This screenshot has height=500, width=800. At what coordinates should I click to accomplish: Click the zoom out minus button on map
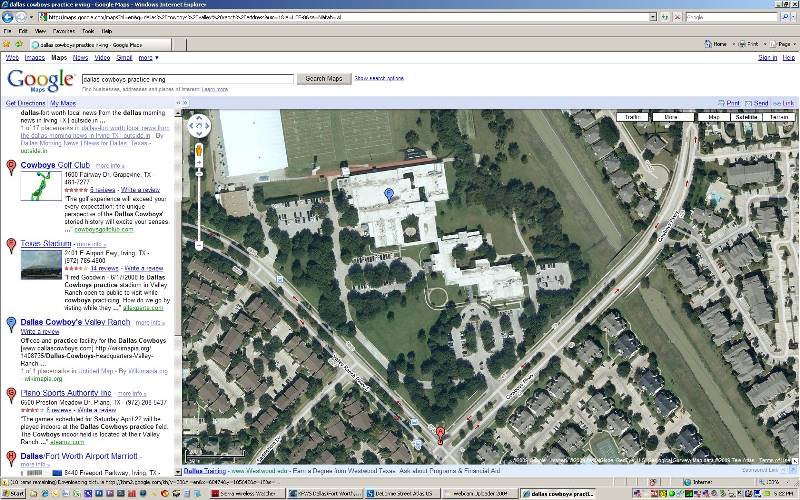tap(199, 246)
